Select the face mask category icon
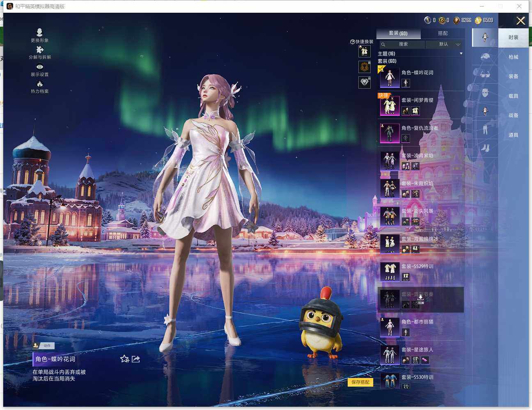 click(x=485, y=93)
